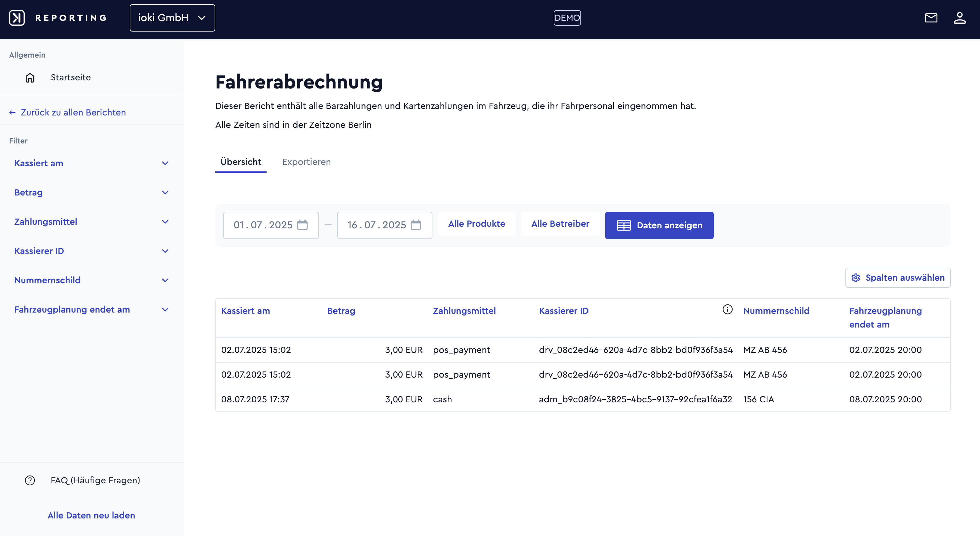Click Alle Produkte filter button
The width and height of the screenshot is (980, 536).
476,224
